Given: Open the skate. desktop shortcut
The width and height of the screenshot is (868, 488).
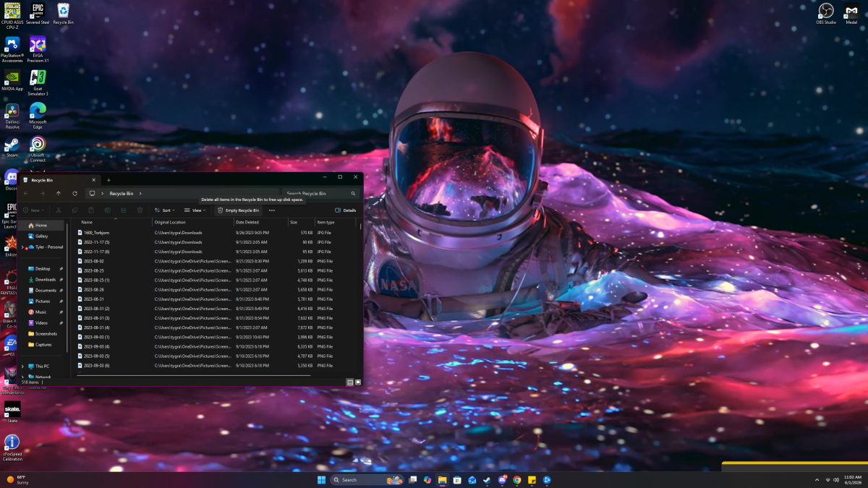Looking at the screenshot, I should tap(12, 412).
